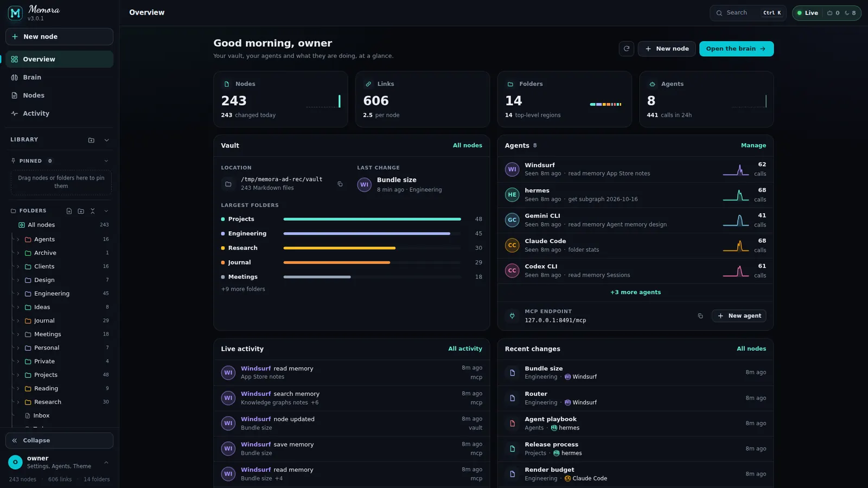Select Overview in the sidebar
868x488 pixels.
point(60,59)
